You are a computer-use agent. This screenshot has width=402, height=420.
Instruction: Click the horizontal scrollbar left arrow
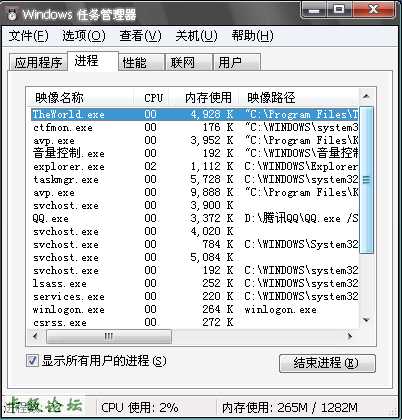(x=36, y=336)
